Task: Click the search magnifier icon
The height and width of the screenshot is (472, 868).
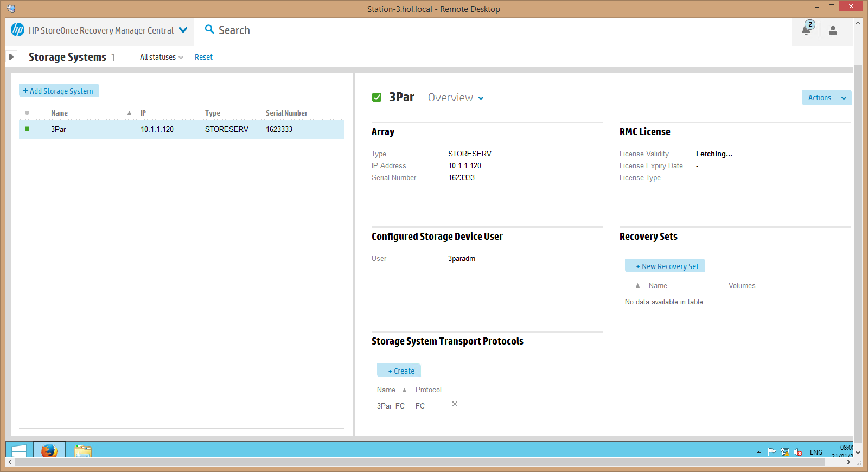Action: tap(209, 29)
